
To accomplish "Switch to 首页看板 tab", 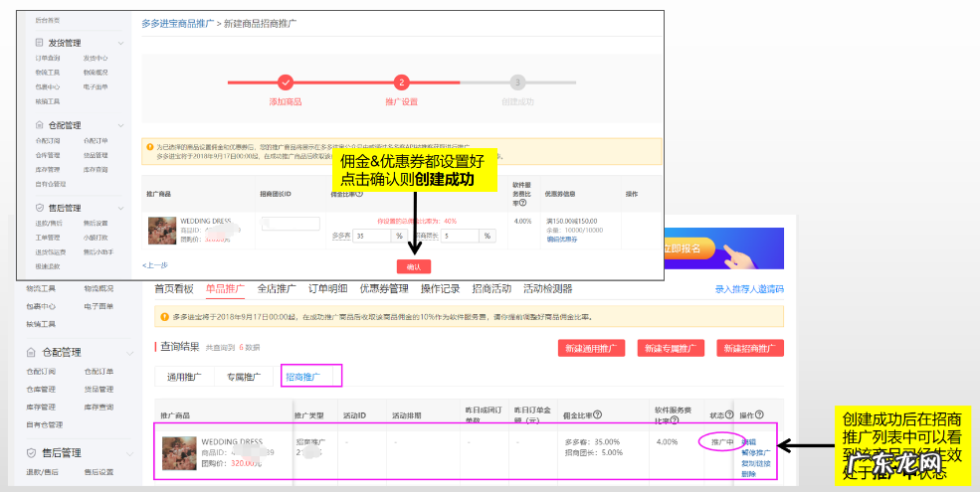I will pyautogui.click(x=174, y=289).
